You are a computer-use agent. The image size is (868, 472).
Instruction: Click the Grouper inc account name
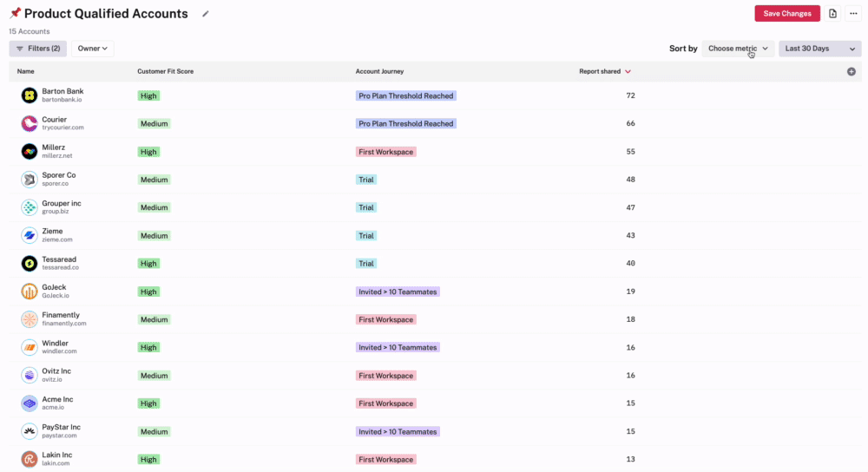click(62, 203)
